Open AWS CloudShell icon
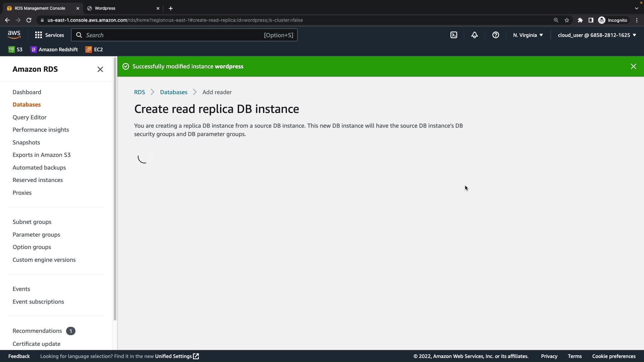Image resolution: width=644 pixels, height=362 pixels. click(x=453, y=35)
